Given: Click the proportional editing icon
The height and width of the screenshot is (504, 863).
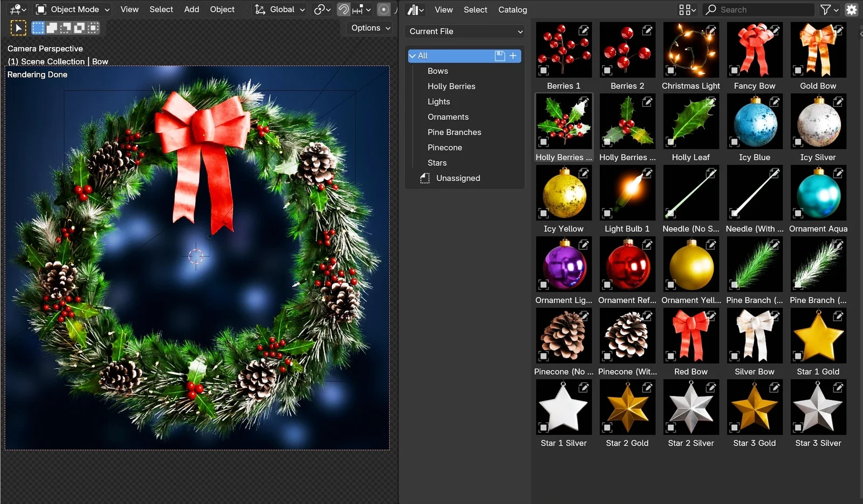Looking at the screenshot, I should click(x=383, y=9).
